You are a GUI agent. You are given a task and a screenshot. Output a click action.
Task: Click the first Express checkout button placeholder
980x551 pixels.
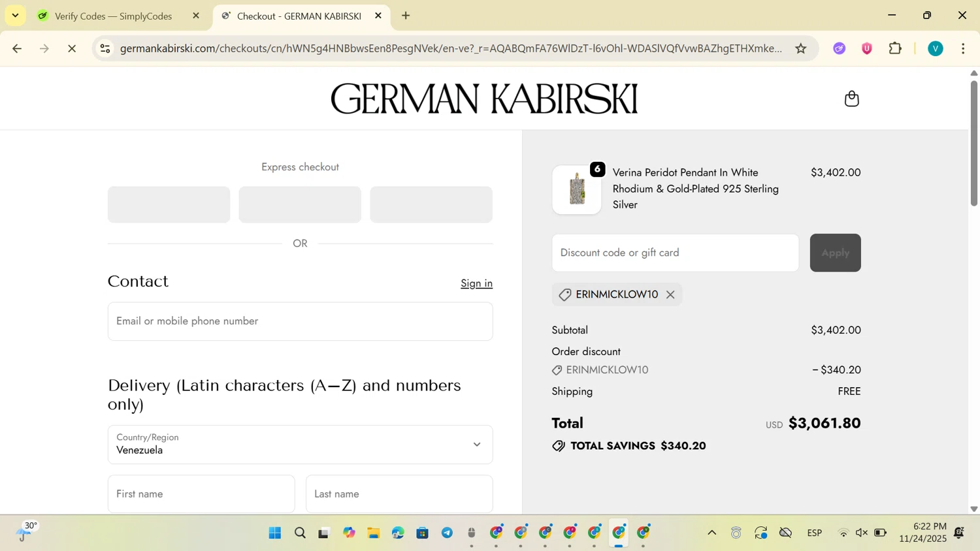[x=169, y=204]
